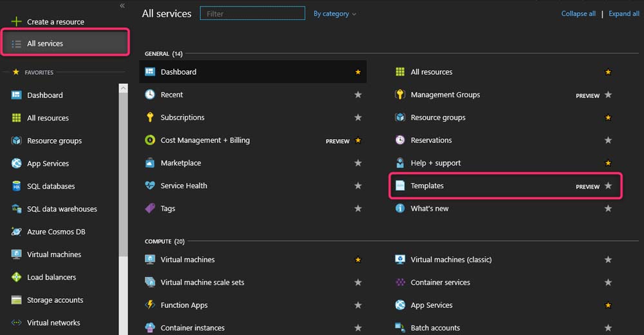The image size is (644, 335).
Task: Click the Tags icon in General
Action: pyautogui.click(x=150, y=208)
